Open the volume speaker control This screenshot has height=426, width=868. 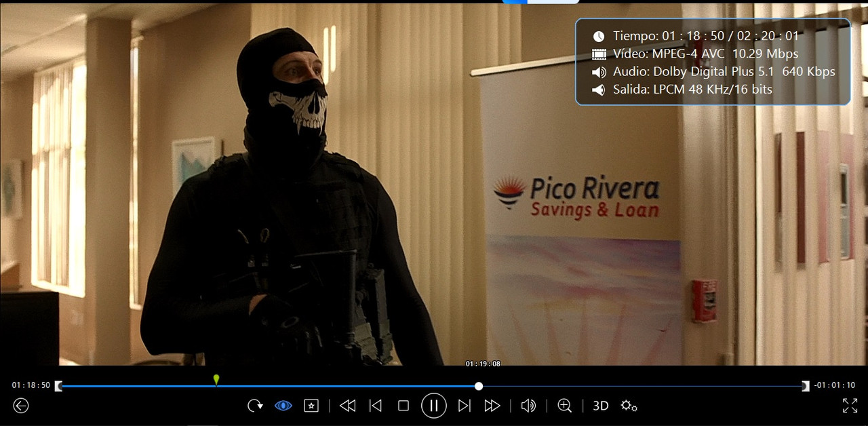point(528,406)
